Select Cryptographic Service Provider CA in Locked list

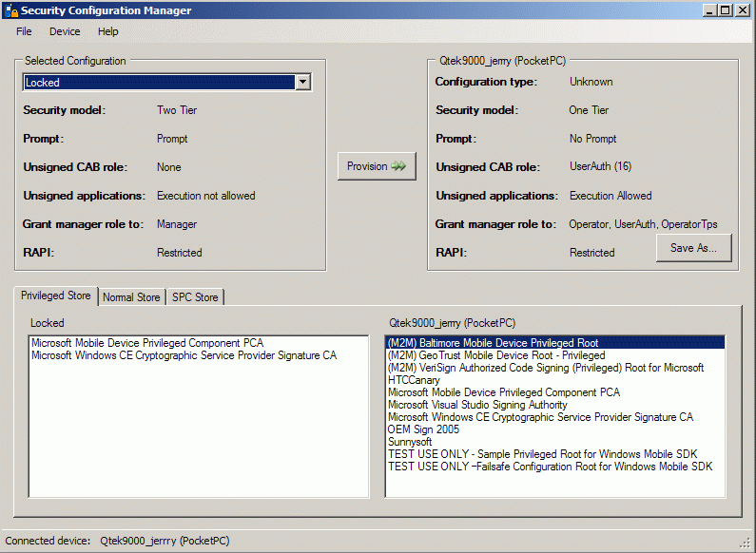point(184,355)
